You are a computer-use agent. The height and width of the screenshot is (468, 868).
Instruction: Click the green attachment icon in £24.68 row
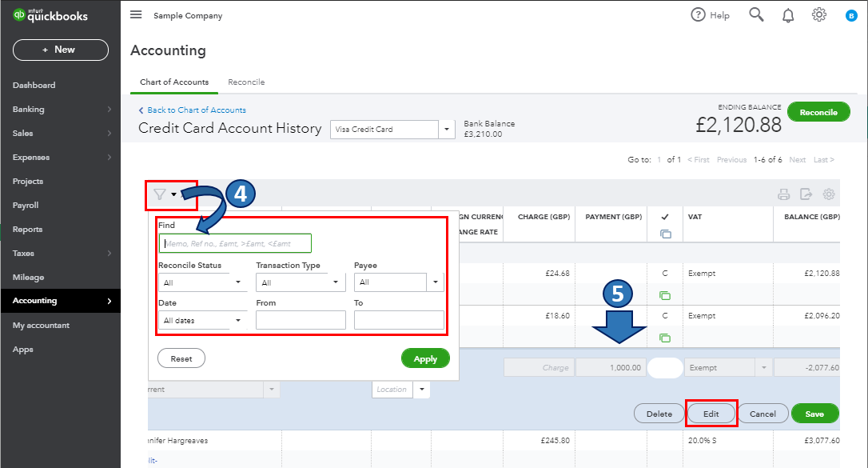click(665, 296)
